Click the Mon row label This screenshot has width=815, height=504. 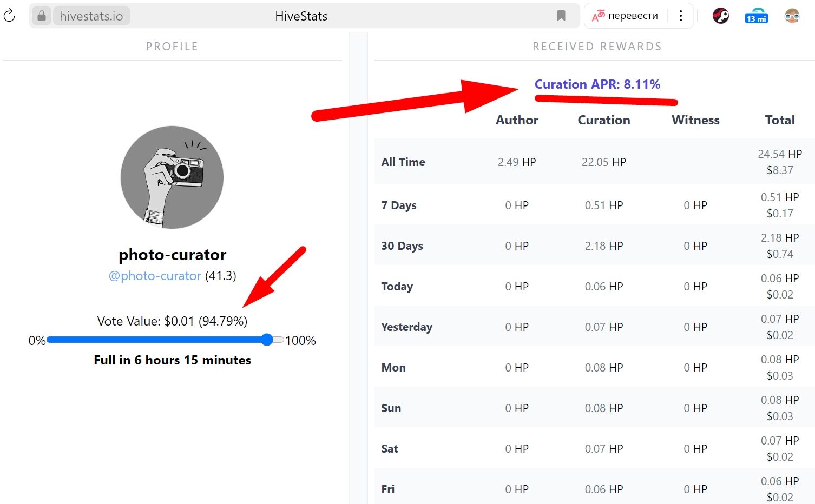[393, 368]
